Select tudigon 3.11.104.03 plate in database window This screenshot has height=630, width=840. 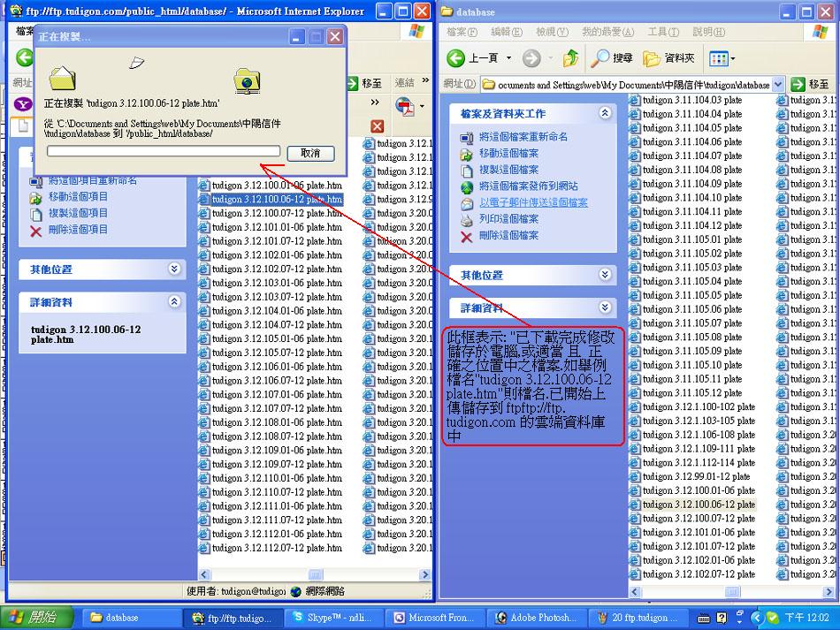click(x=686, y=100)
